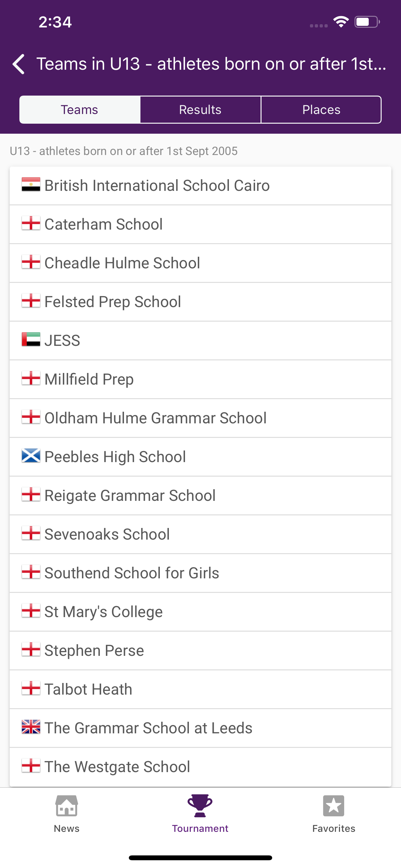
Task: Open the Favorites star icon
Action: click(x=334, y=806)
